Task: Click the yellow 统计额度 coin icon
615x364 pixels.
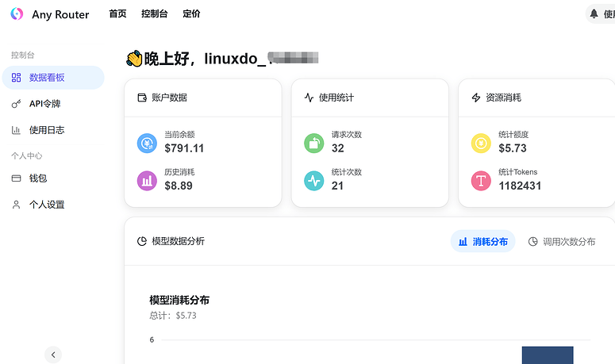Action: (481, 144)
